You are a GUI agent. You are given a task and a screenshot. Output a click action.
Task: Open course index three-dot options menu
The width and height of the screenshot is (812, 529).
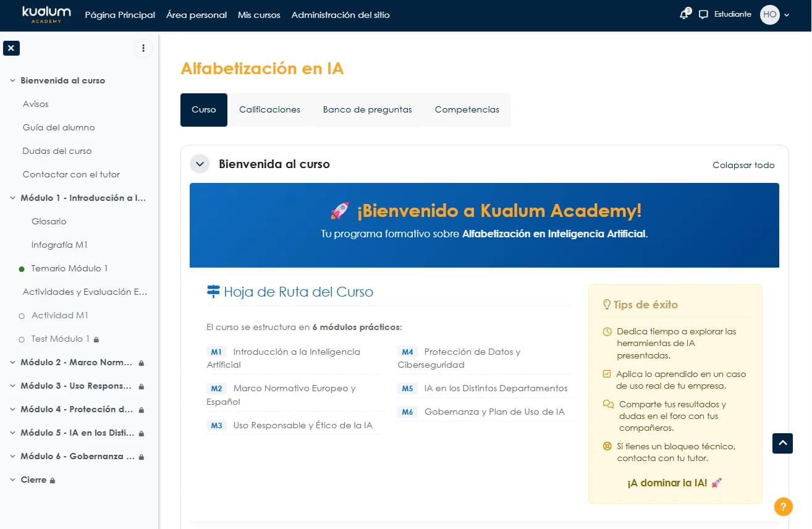point(143,48)
